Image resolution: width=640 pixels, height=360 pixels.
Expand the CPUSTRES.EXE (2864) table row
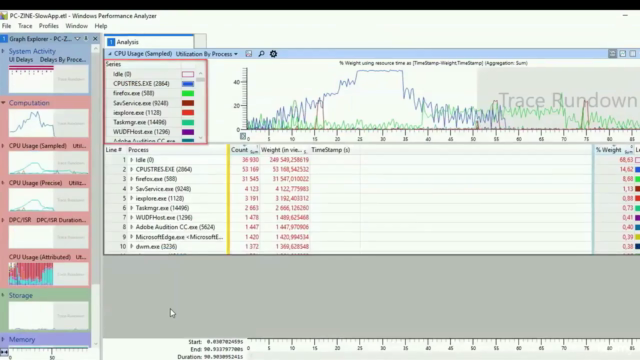pyautogui.click(x=131, y=169)
